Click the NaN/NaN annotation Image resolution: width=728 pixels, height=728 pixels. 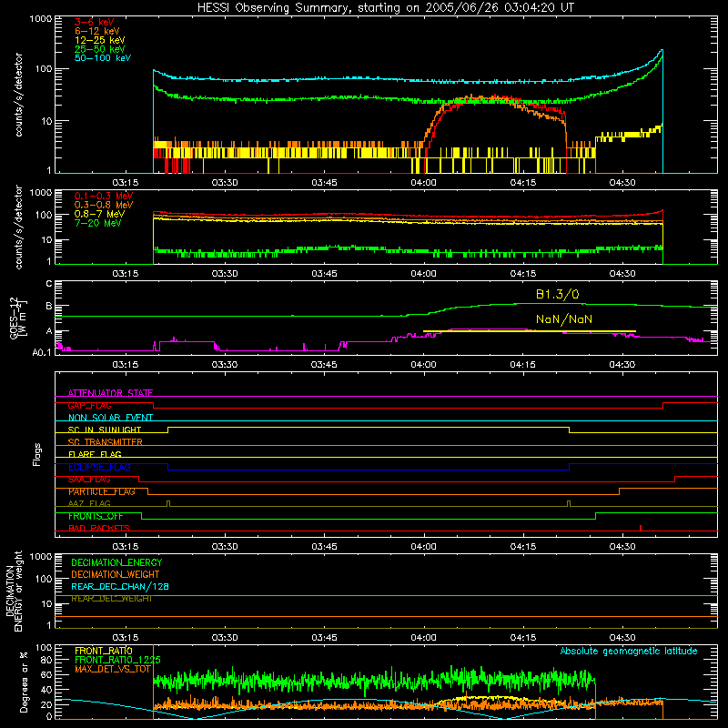pyautogui.click(x=563, y=319)
